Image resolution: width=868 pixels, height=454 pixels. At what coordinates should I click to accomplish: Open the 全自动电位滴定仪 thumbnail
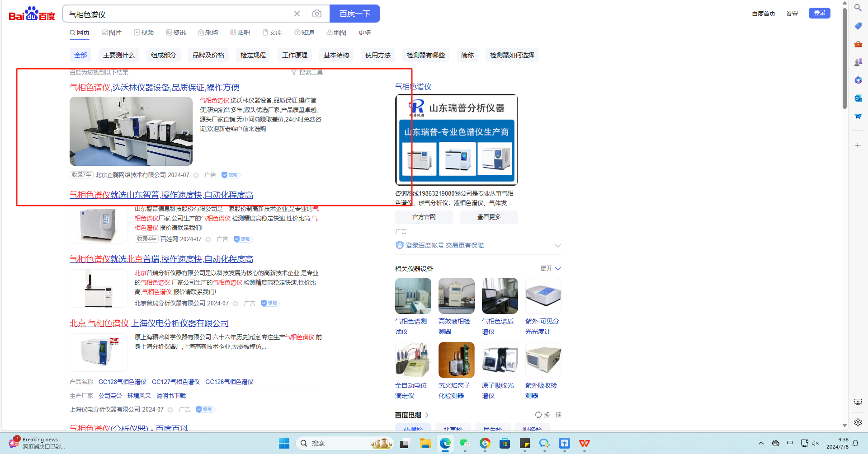(x=413, y=360)
